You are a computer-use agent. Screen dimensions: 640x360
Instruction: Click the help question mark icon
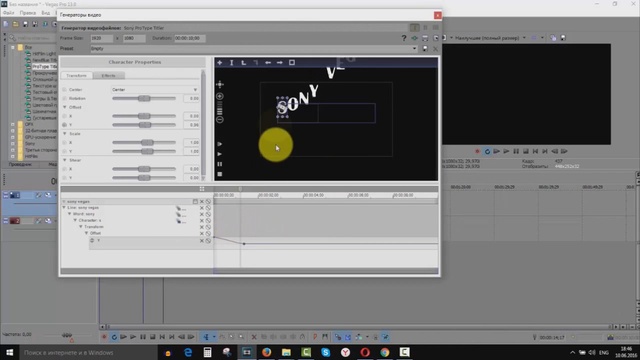coord(404,38)
